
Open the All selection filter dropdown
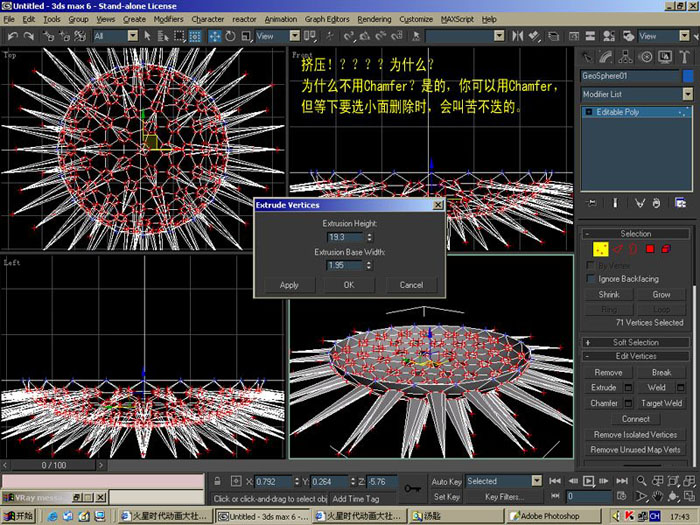116,36
